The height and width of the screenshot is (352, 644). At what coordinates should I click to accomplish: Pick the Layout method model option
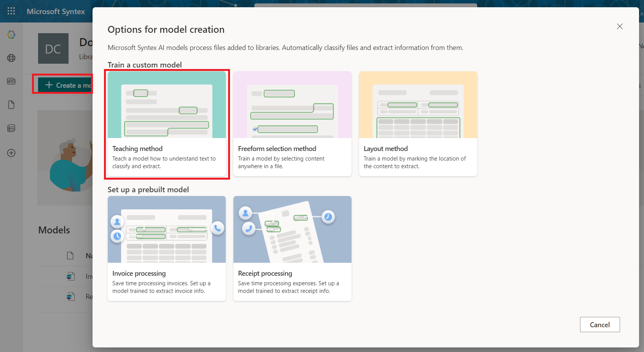[x=418, y=124]
